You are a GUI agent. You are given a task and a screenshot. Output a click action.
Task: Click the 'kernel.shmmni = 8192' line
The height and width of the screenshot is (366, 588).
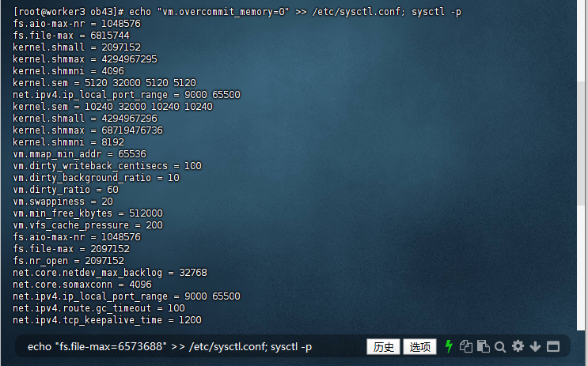pos(68,142)
